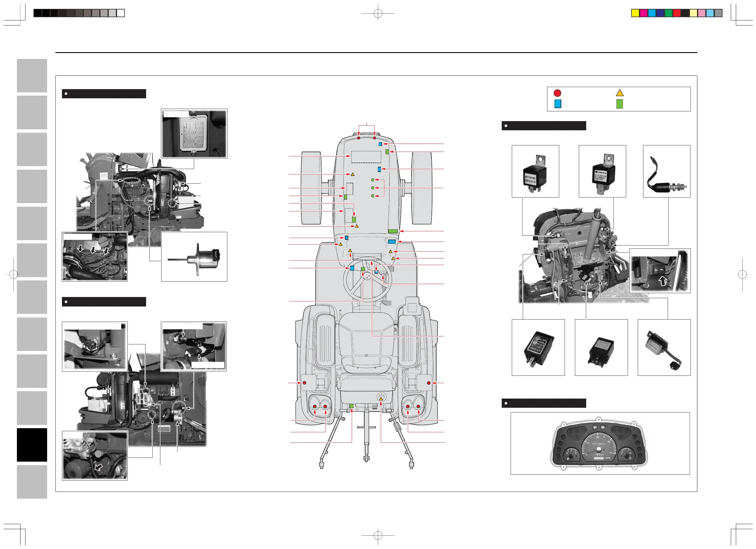Open the fuse box cover photo
Image resolution: width=756 pixels, height=549 pixels.
(x=194, y=133)
